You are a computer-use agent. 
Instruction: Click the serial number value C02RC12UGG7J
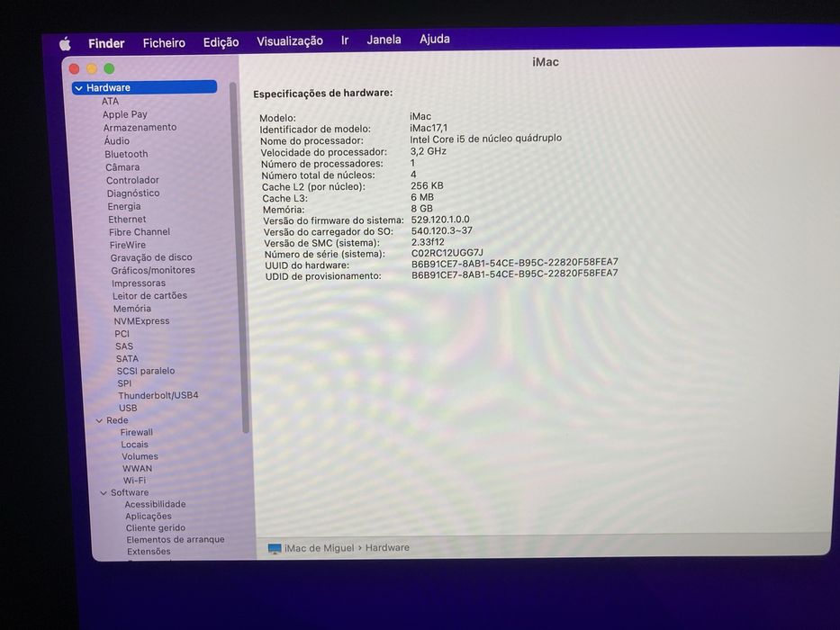pyautogui.click(x=447, y=253)
